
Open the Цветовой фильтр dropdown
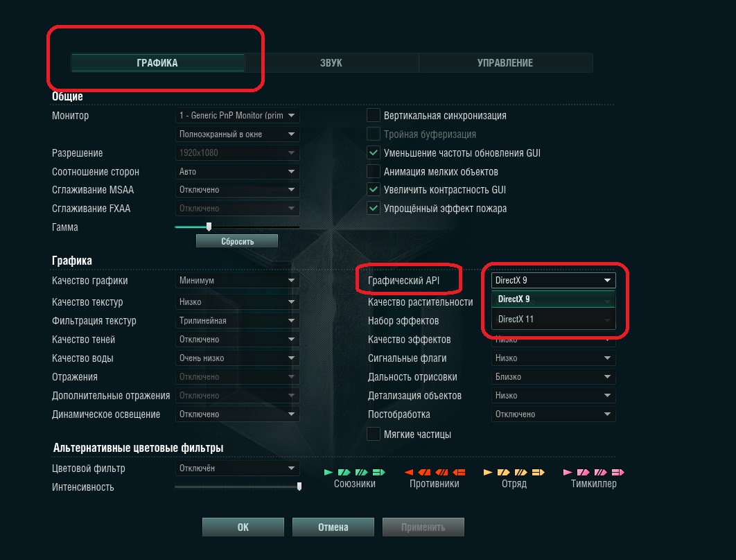click(237, 468)
